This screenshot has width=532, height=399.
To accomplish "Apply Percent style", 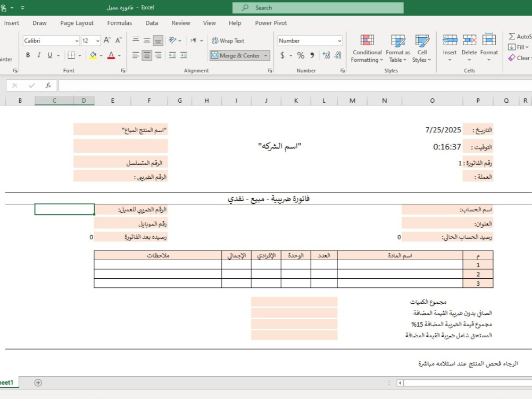I will (x=301, y=55).
